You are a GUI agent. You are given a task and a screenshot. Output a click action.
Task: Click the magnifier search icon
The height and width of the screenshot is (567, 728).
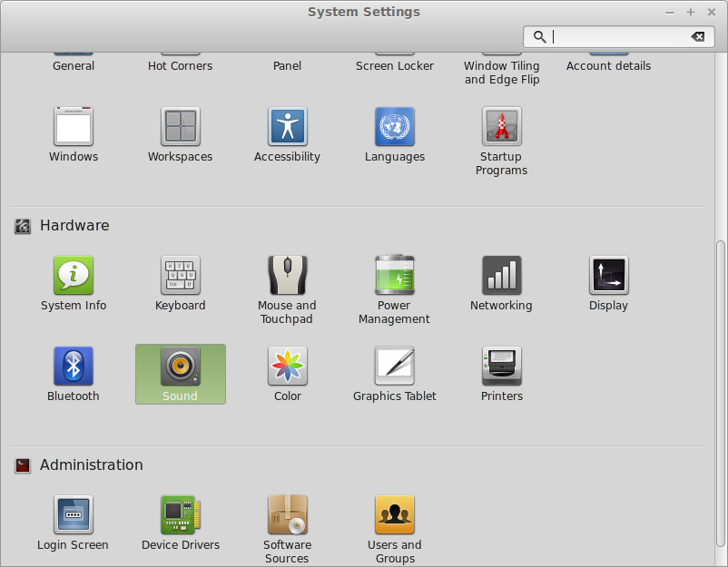click(x=539, y=36)
